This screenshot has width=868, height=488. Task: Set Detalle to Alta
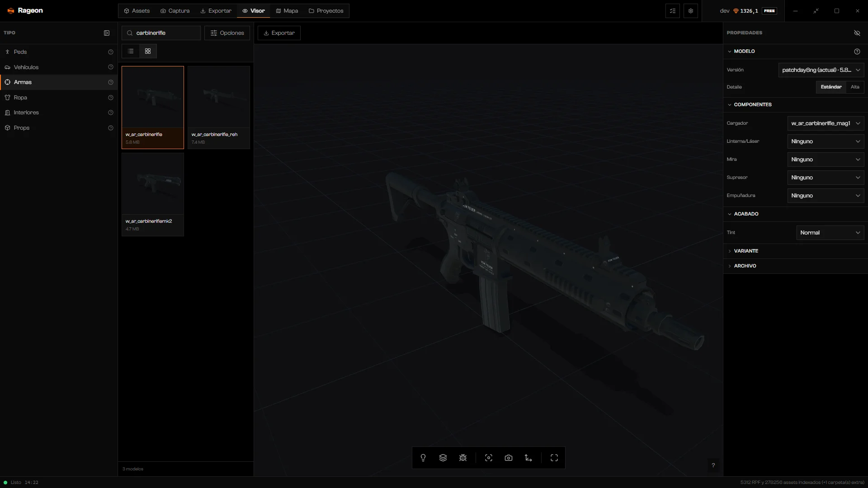(855, 87)
